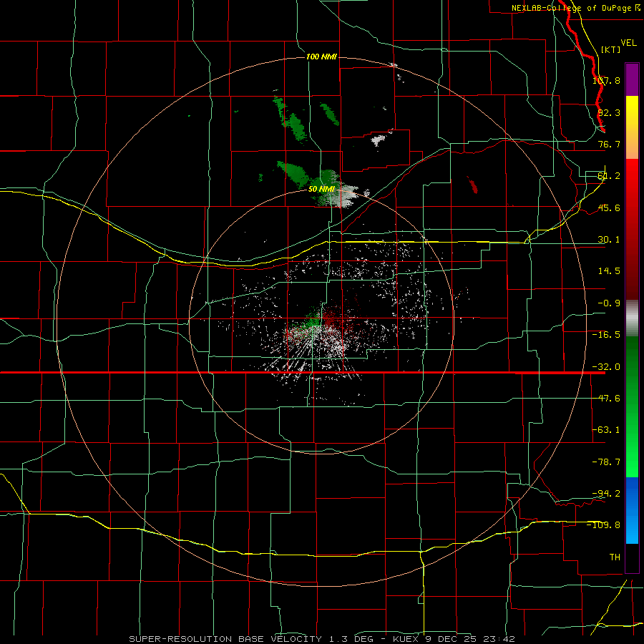Viewport: 644px width, 644px height.
Task: Click the dark red echo east of 50 NMI ring
Action: coord(472,185)
